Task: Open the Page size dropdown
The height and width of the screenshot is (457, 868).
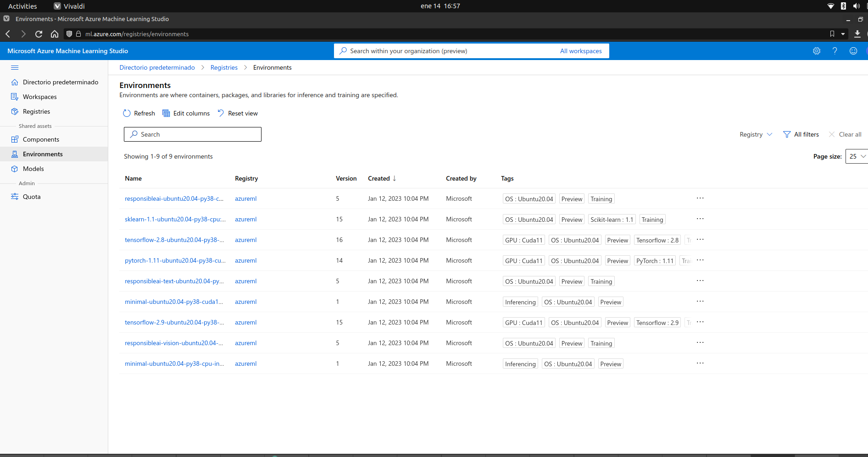Action: [857, 156]
